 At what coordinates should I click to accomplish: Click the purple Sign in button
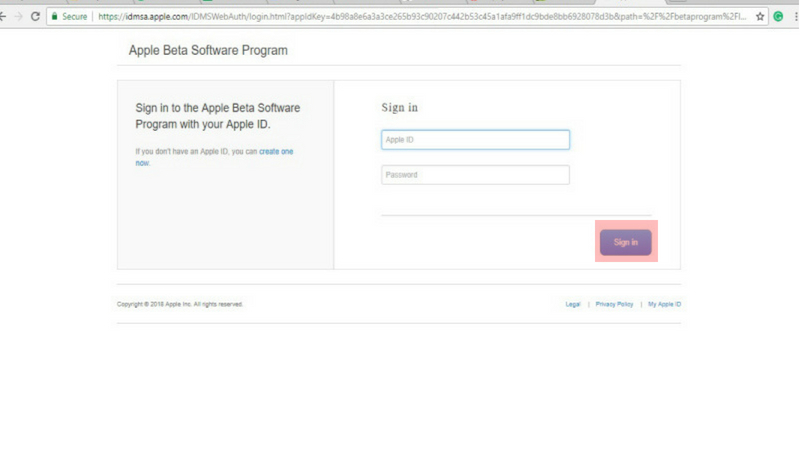626,242
